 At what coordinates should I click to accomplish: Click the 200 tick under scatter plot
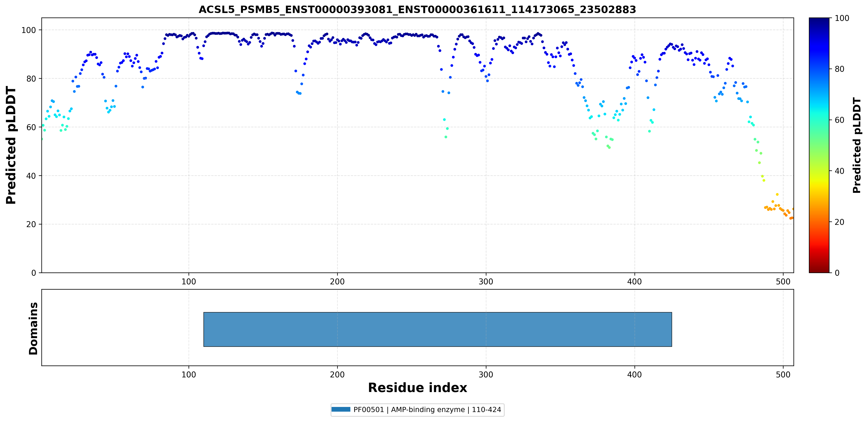pyautogui.click(x=337, y=282)
